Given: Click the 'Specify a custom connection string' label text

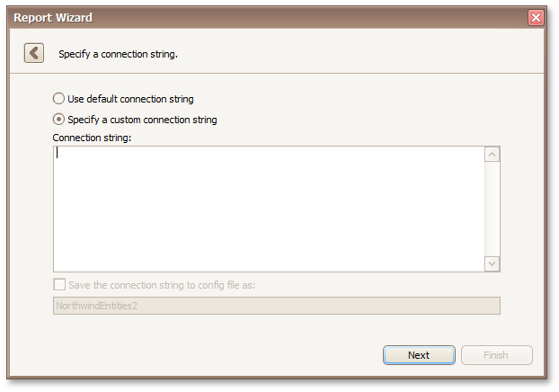Looking at the screenshot, I should point(142,120).
